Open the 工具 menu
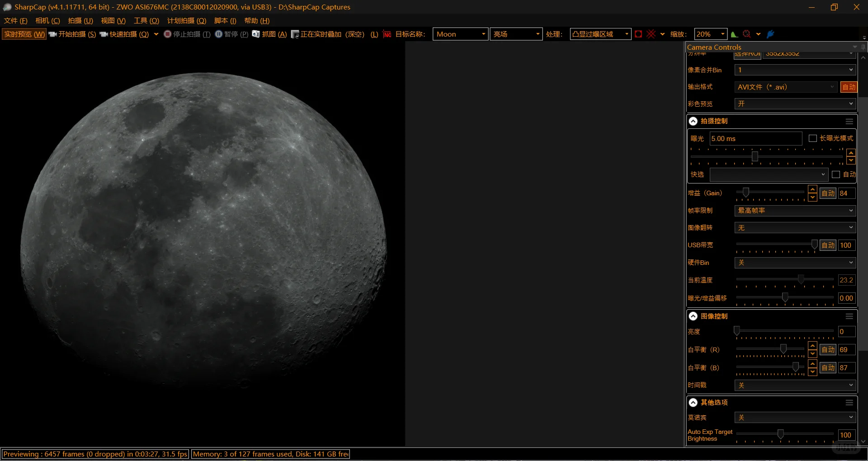 (x=146, y=21)
